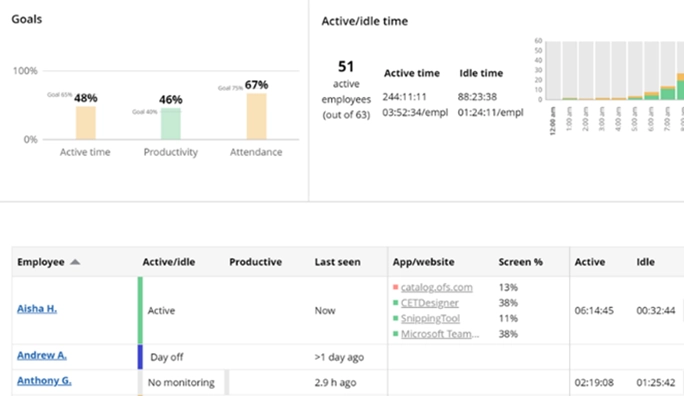Open catalog.ofs.com app link
Image resolution: width=684 pixels, height=396 pixels.
point(437,287)
